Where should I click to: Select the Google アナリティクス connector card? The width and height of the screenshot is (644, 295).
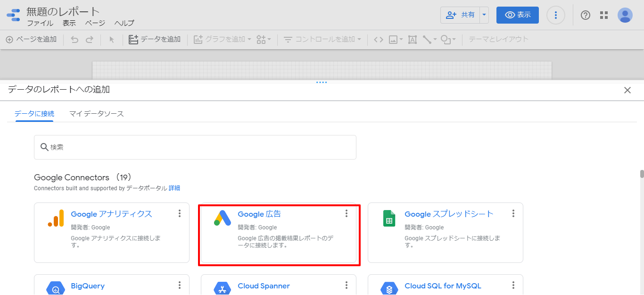point(112,233)
